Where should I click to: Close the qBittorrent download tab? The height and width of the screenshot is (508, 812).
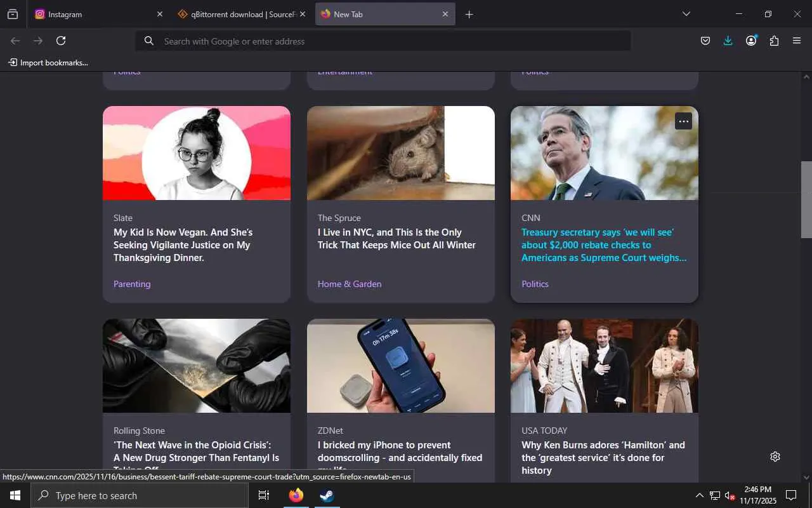(x=303, y=14)
